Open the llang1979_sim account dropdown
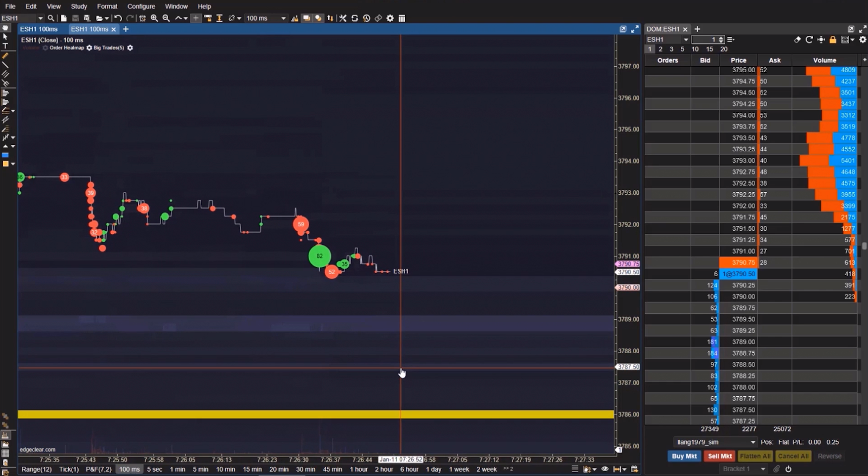The image size is (868, 476). pos(715,442)
